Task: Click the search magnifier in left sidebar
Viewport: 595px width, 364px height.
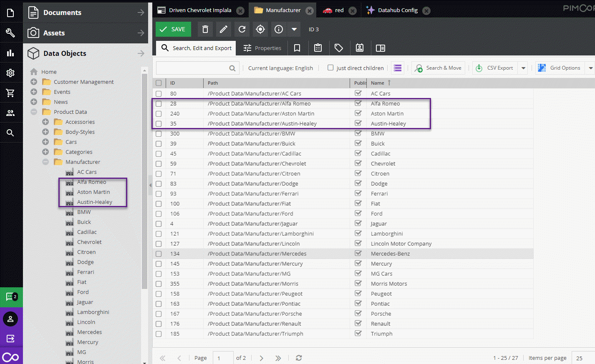Action: [10, 133]
